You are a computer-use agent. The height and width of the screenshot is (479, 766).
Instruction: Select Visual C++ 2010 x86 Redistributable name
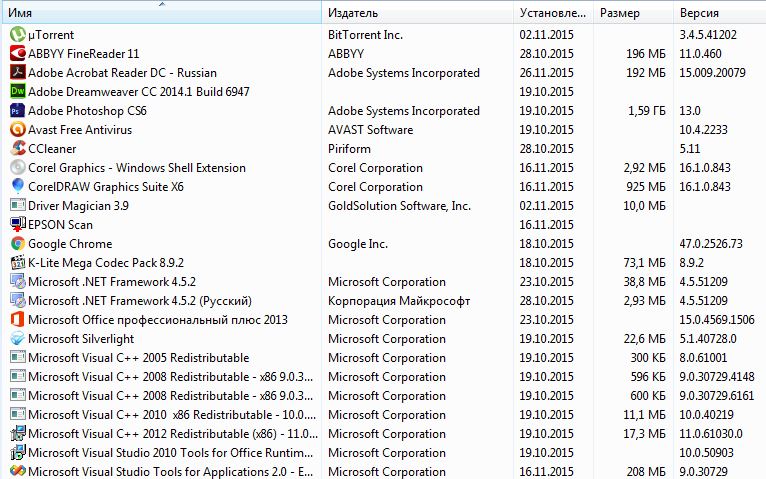click(172, 415)
